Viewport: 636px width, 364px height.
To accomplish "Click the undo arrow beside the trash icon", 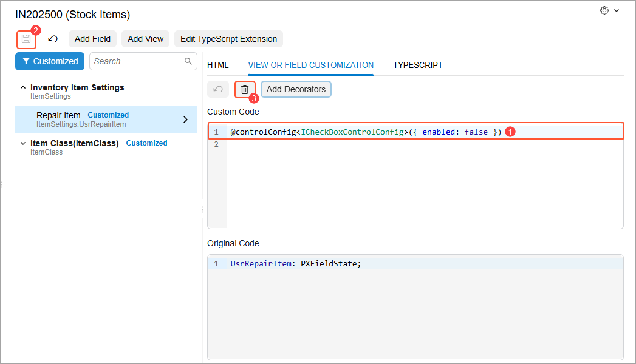I will (x=217, y=89).
